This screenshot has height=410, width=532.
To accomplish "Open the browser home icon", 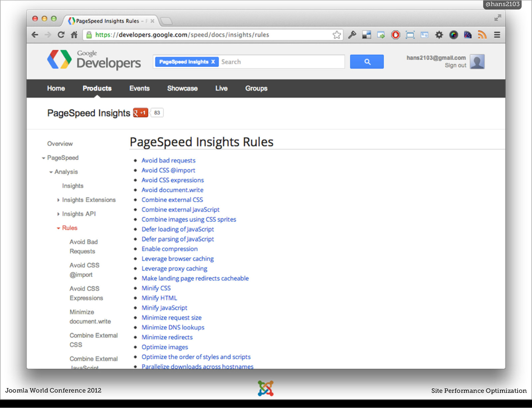I will click(74, 35).
